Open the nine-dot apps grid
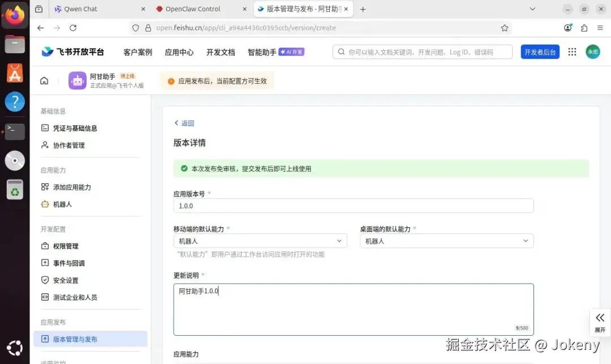 (x=572, y=52)
